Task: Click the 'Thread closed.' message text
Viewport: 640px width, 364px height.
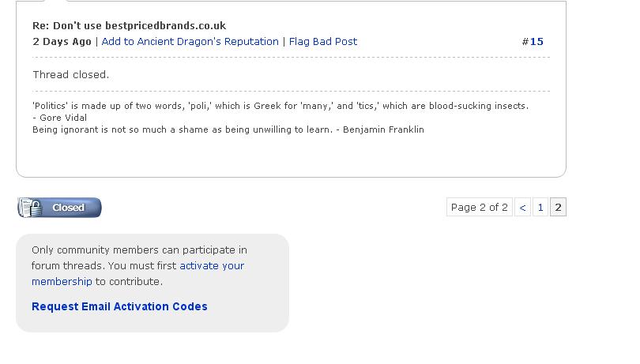Action: point(70,75)
